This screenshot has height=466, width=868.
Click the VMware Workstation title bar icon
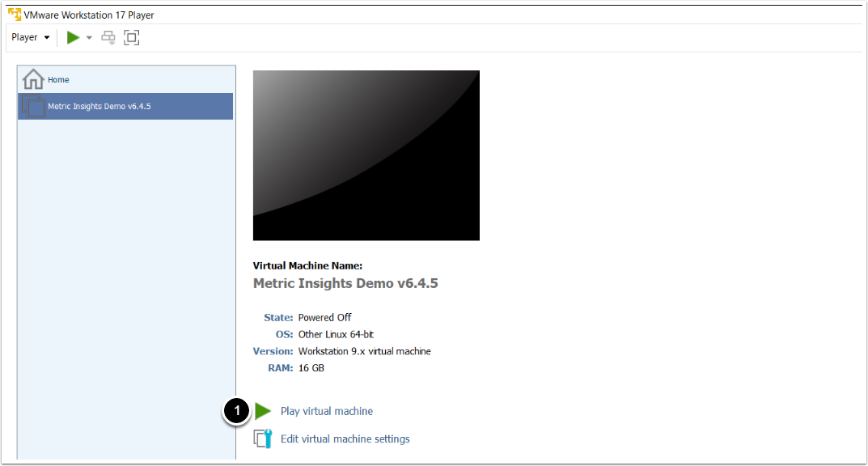pyautogui.click(x=15, y=15)
